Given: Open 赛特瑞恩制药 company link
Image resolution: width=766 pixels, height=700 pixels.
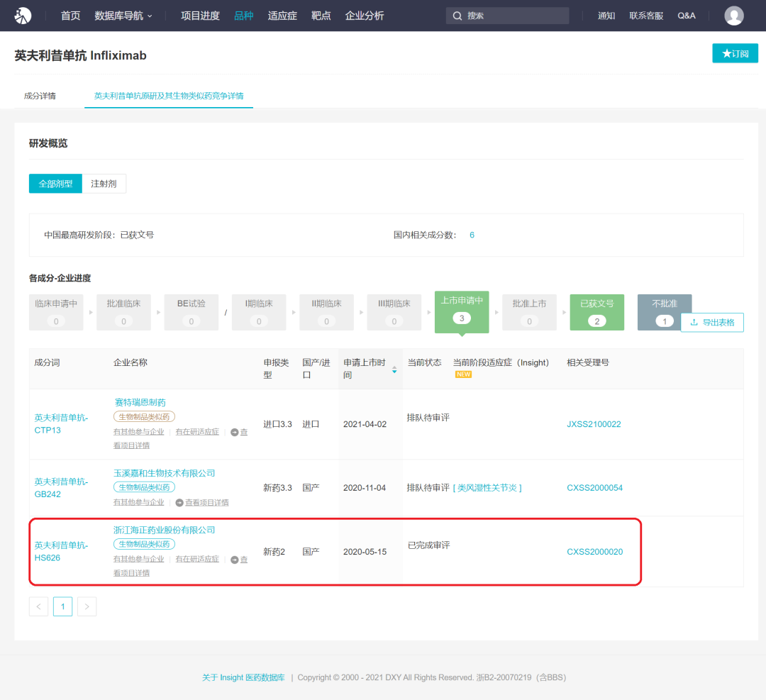Looking at the screenshot, I should [x=140, y=402].
